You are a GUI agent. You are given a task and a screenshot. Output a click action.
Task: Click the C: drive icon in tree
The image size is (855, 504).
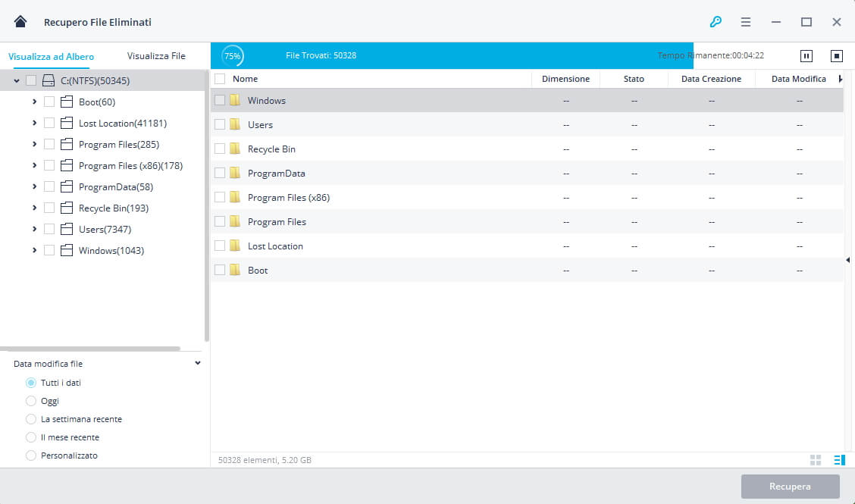pyautogui.click(x=49, y=81)
